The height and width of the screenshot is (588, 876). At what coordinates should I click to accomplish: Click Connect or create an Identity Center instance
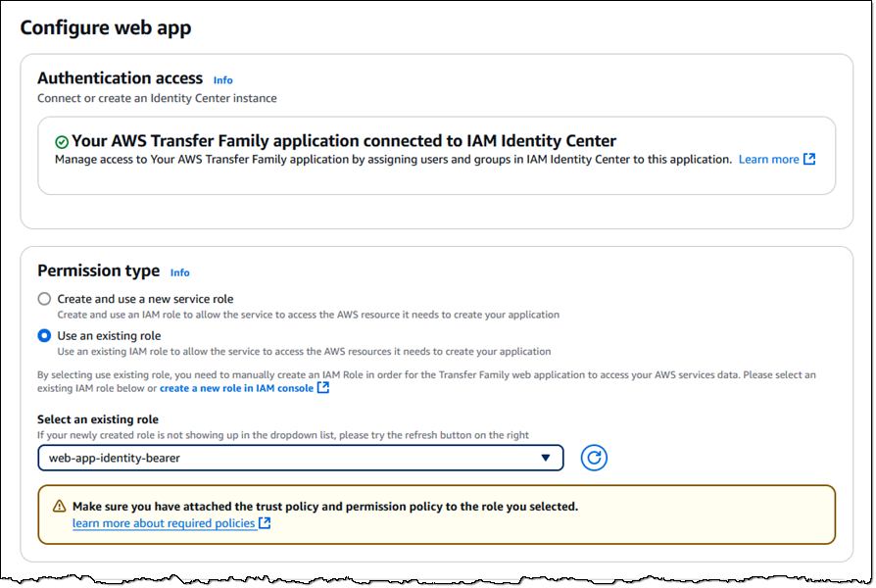click(x=157, y=98)
